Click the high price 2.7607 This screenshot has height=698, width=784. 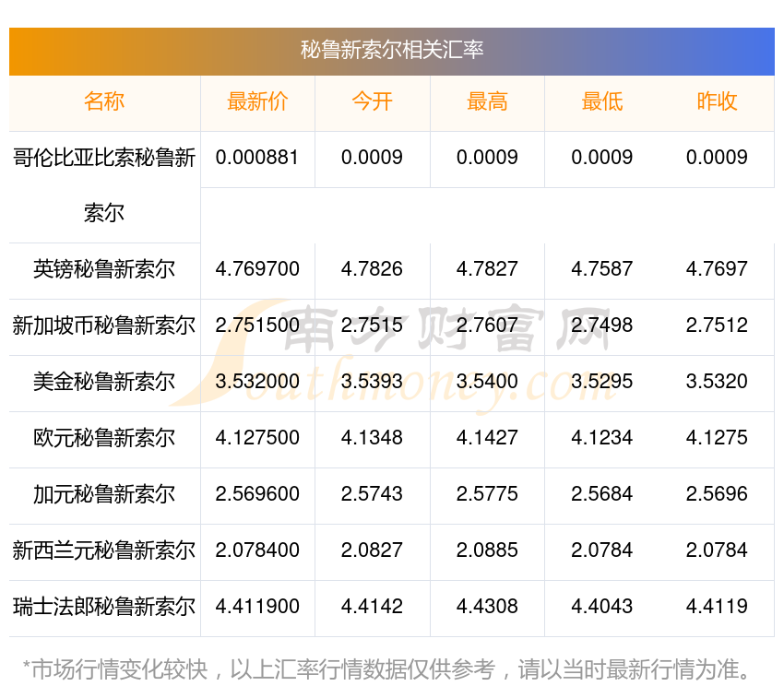pos(487,325)
